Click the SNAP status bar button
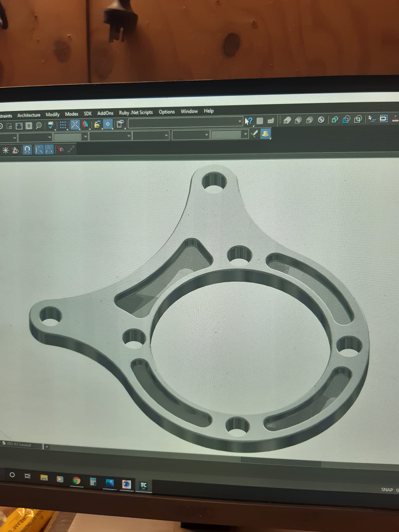This screenshot has height=532, width=399. [387, 490]
